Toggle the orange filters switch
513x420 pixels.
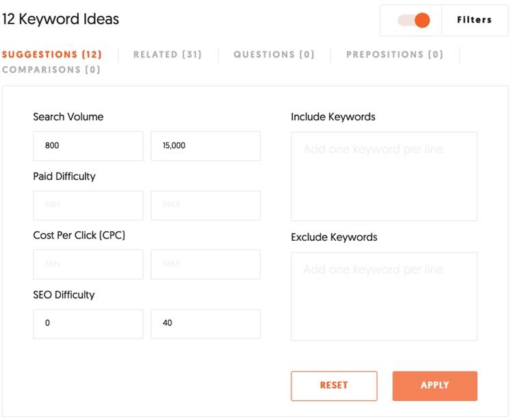(415, 21)
